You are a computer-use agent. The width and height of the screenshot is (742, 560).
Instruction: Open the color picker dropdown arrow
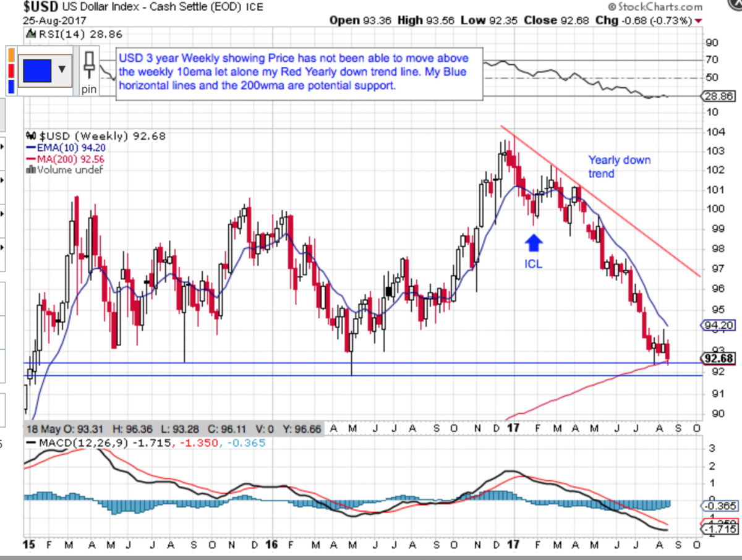point(61,69)
